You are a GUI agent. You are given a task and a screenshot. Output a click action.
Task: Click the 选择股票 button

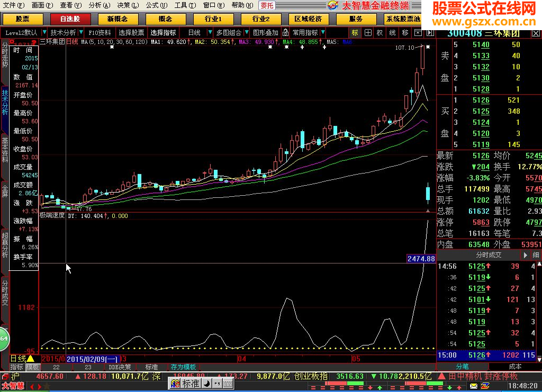(x=131, y=32)
